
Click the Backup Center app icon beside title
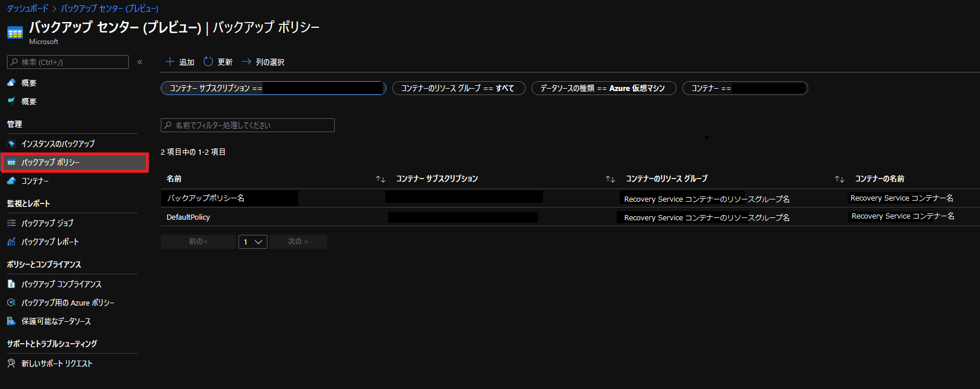15,33
